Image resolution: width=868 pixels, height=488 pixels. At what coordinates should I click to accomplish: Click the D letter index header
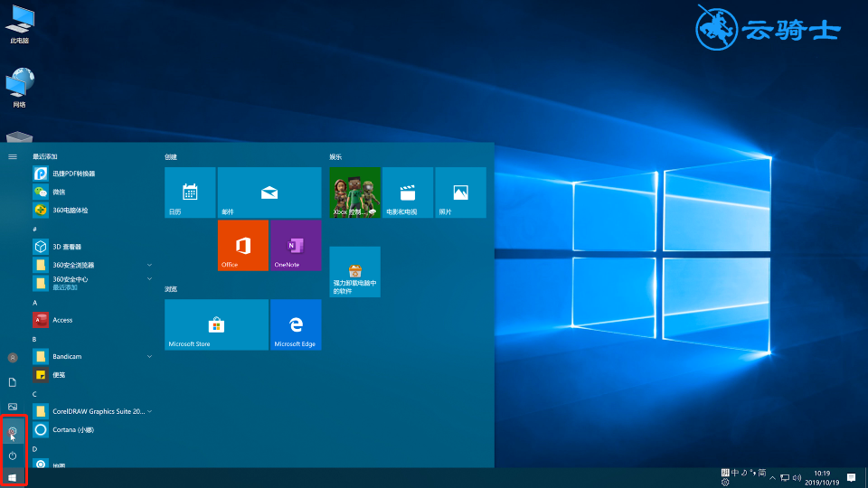(x=34, y=449)
